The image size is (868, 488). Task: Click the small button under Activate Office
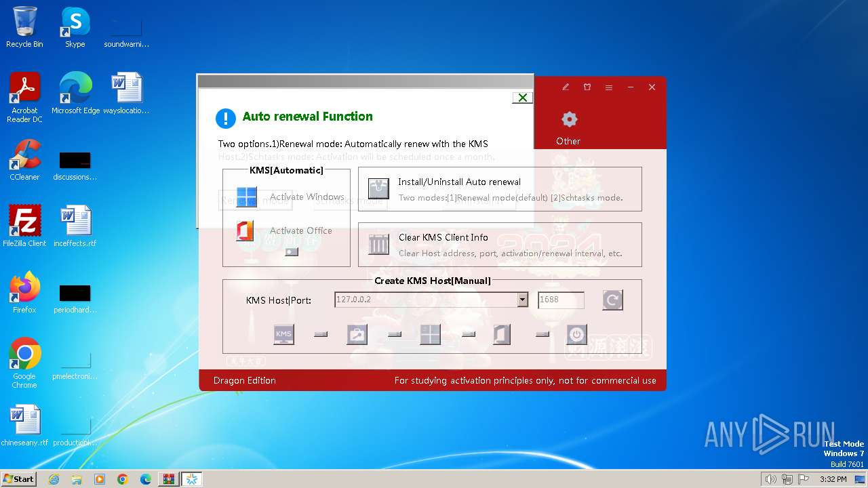(292, 251)
